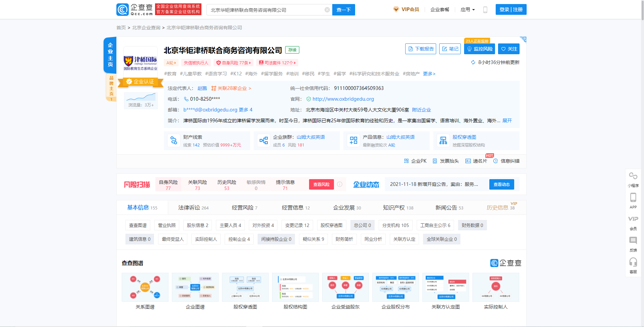Switch to 知识产权 tab

coord(398,208)
